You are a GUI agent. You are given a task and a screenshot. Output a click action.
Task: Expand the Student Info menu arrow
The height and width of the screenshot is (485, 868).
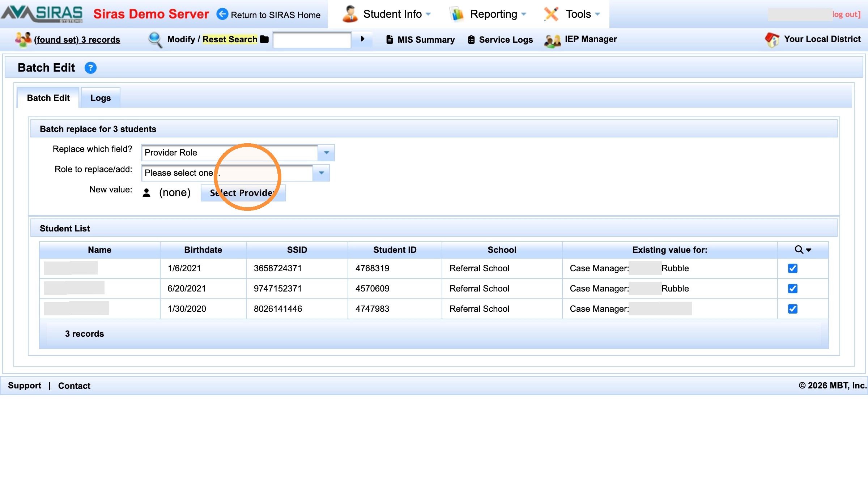(x=428, y=14)
